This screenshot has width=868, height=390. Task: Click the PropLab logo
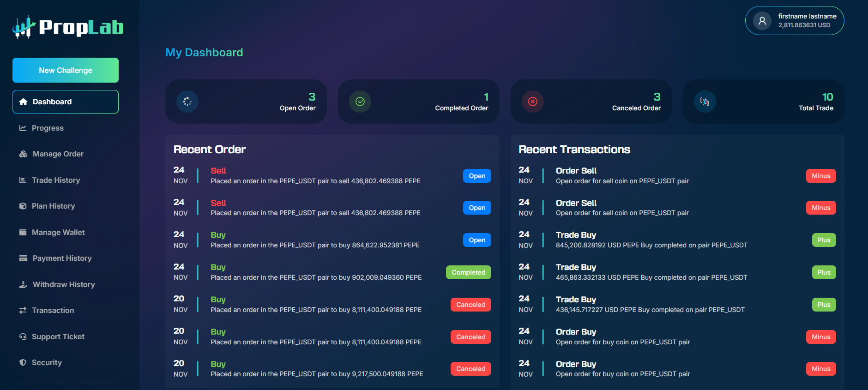(68, 27)
